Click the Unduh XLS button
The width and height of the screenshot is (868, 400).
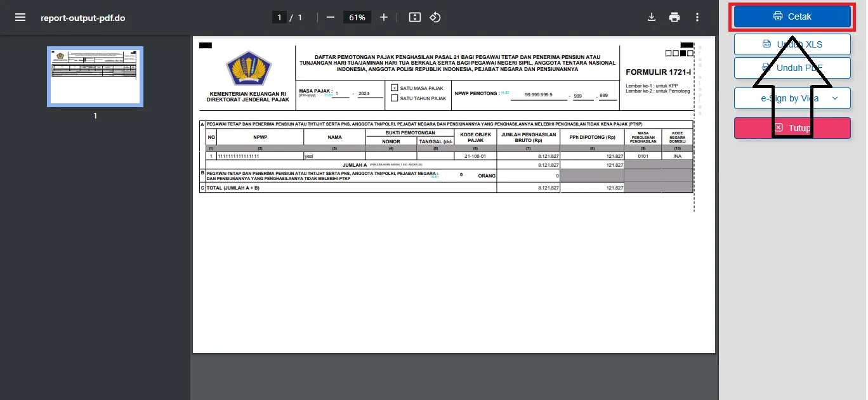(x=792, y=44)
